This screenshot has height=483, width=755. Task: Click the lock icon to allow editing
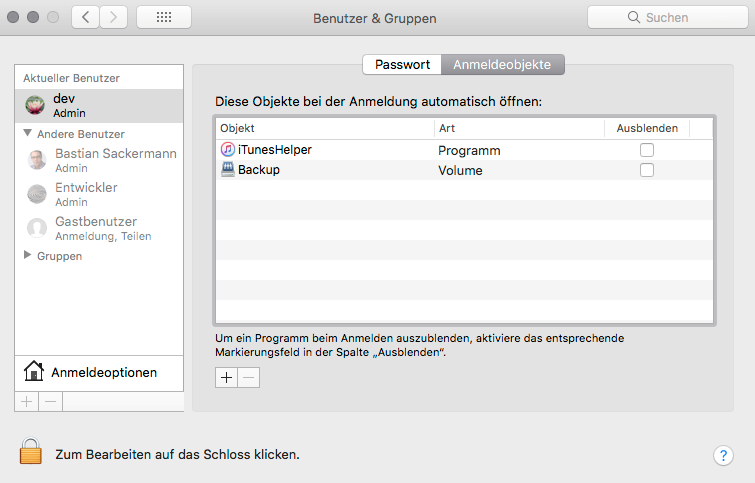pos(31,452)
